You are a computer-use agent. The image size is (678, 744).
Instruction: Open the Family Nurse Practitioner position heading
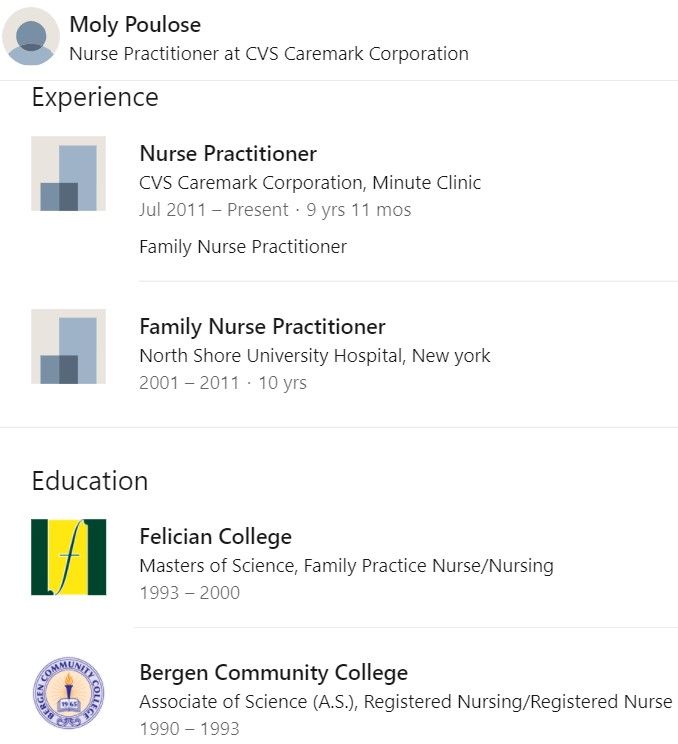tap(262, 327)
